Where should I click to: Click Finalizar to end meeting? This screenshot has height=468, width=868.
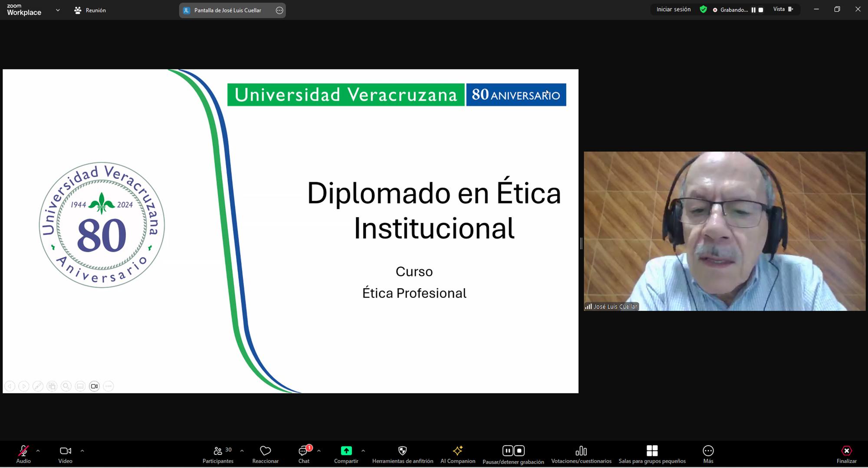846,454
